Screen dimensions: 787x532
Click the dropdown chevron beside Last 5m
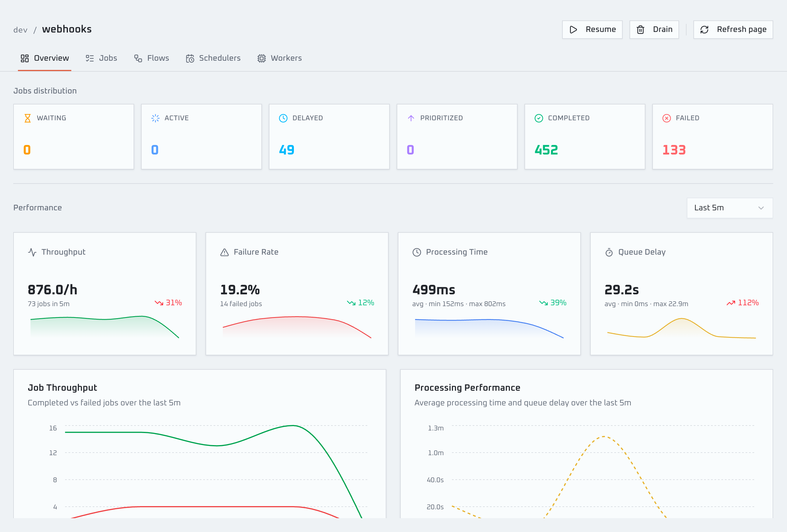pyautogui.click(x=761, y=208)
